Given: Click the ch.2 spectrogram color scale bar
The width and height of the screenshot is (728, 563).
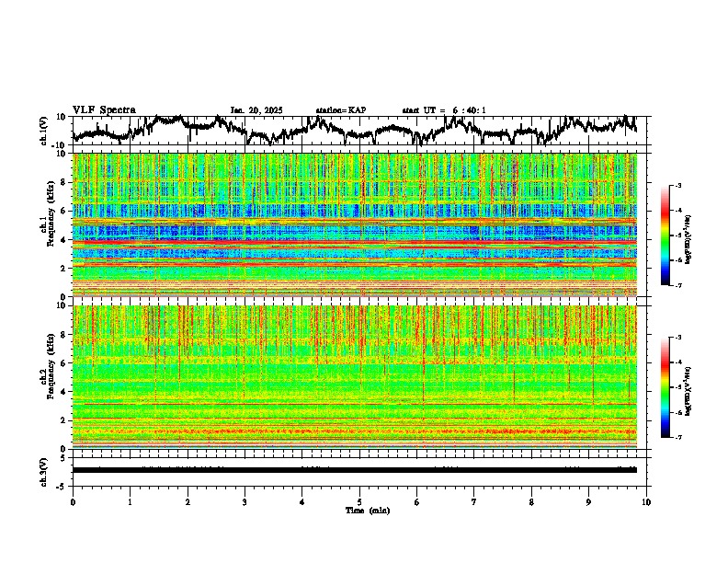Looking at the screenshot, I should (x=665, y=387).
